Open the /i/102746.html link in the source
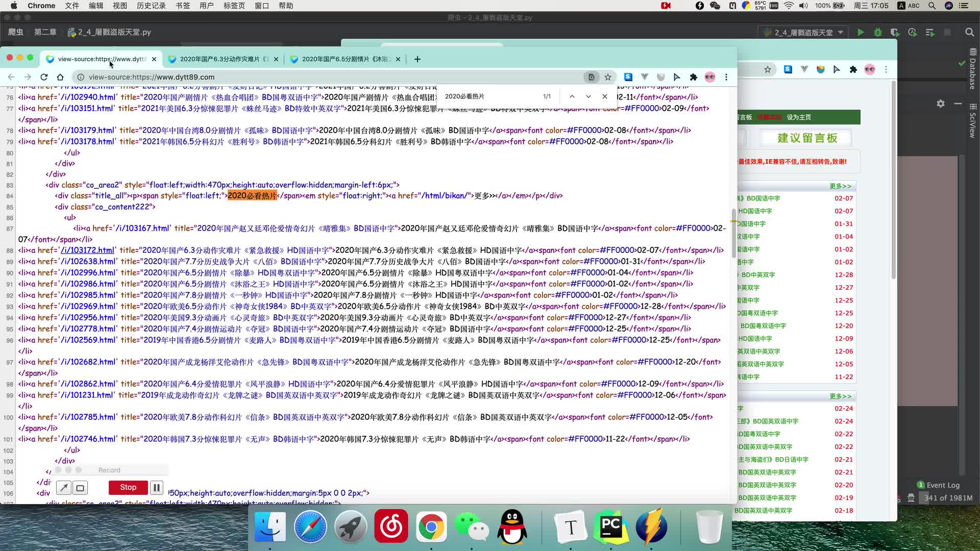Image resolution: width=980 pixels, height=551 pixels. 88,439
